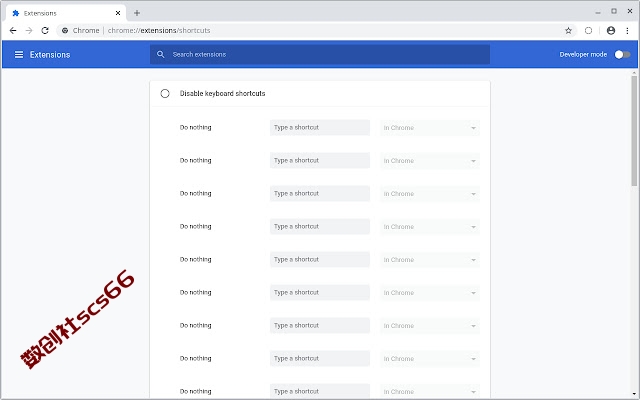Viewport: 640px width, 400px height.
Task: Open the eighth row's In Chrome dropdown
Action: coord(430,359)
